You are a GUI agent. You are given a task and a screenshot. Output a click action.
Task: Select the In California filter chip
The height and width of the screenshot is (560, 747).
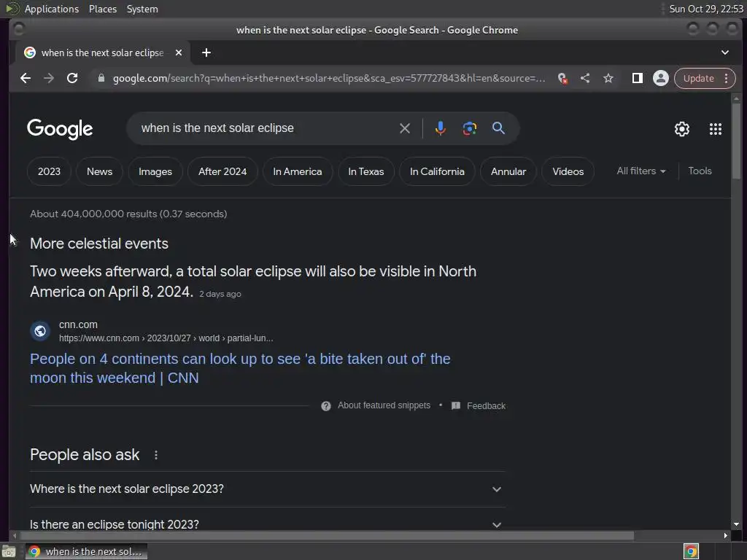438,171
